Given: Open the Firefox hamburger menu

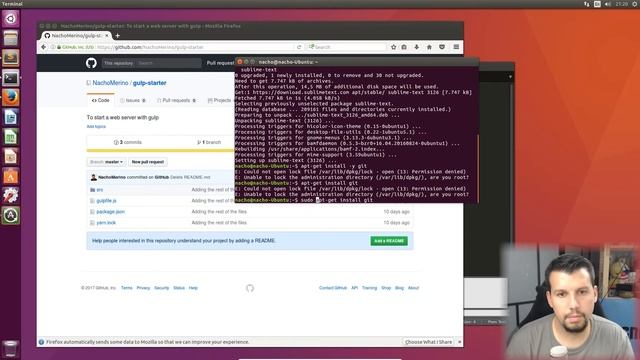Looking at the screenshot, I should point(456,47).
